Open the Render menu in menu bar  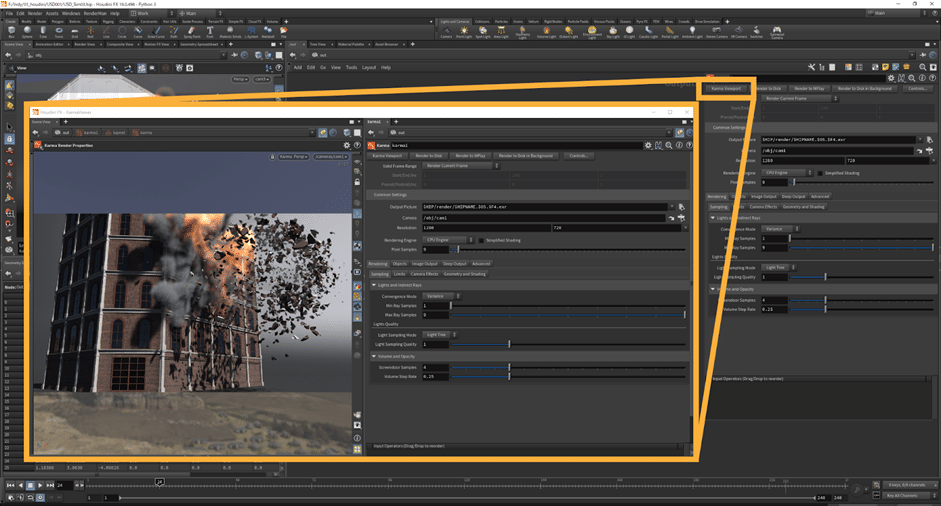click(x=36, y=13)
